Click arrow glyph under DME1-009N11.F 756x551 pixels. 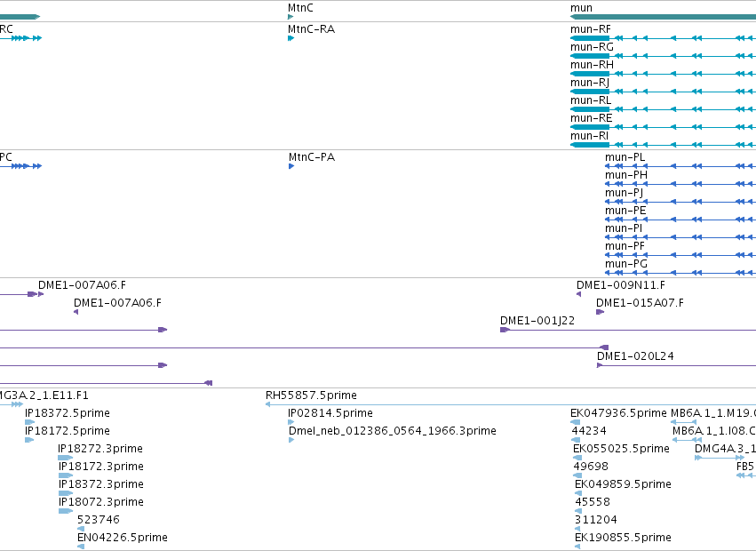pos(578,294)
